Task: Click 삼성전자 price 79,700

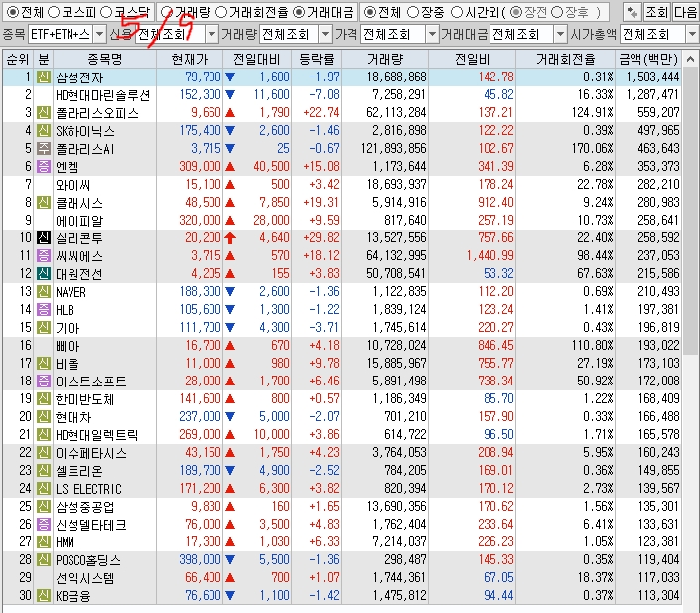Action: click(203, 77)
